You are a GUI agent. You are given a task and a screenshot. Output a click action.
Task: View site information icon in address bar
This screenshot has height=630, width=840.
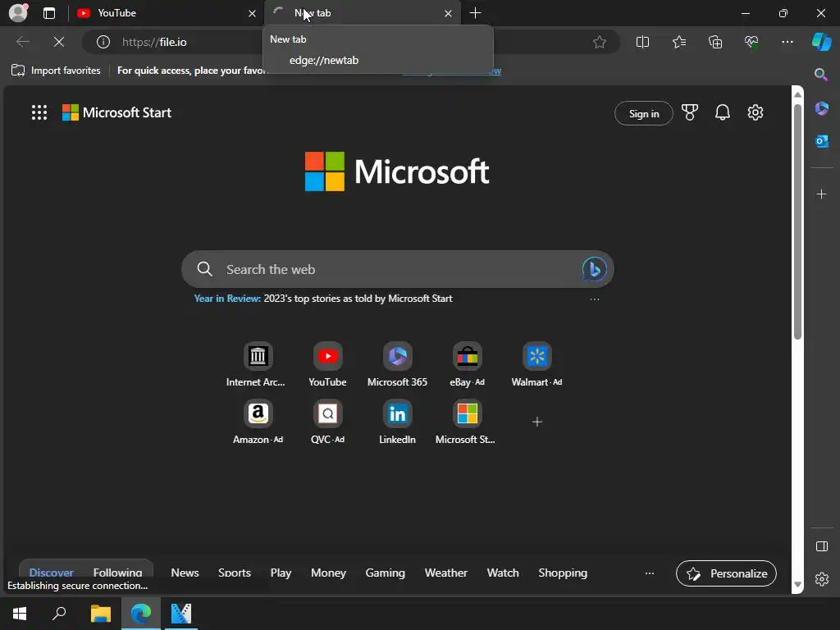103,42
